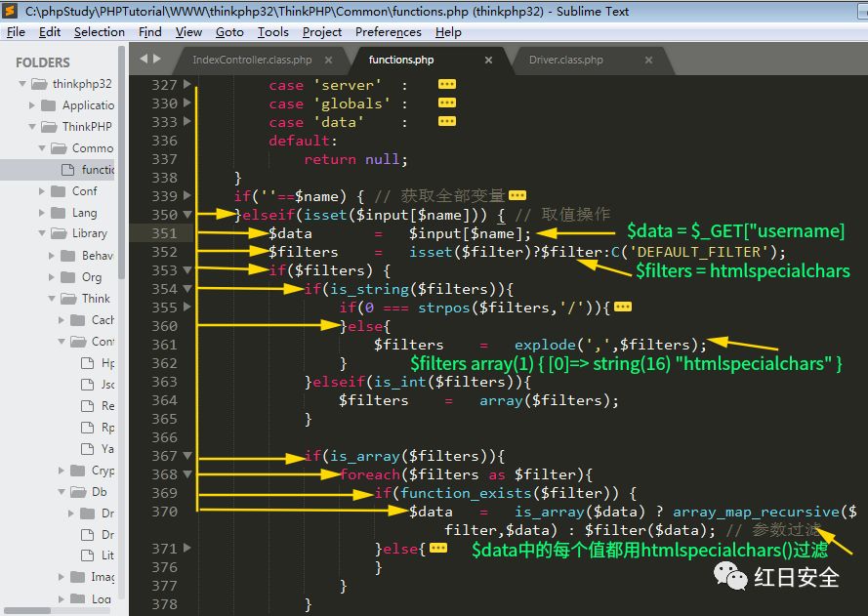Expand the Lang folder
868x616 pixels.
point(42,213)
